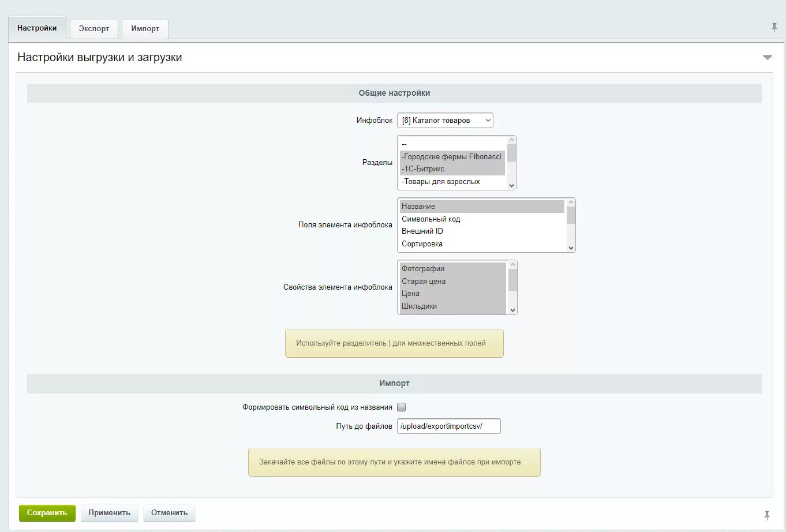Enable Формировать символьный код из названия checkbox
786x532 pixels.
[x=402, y=407]
